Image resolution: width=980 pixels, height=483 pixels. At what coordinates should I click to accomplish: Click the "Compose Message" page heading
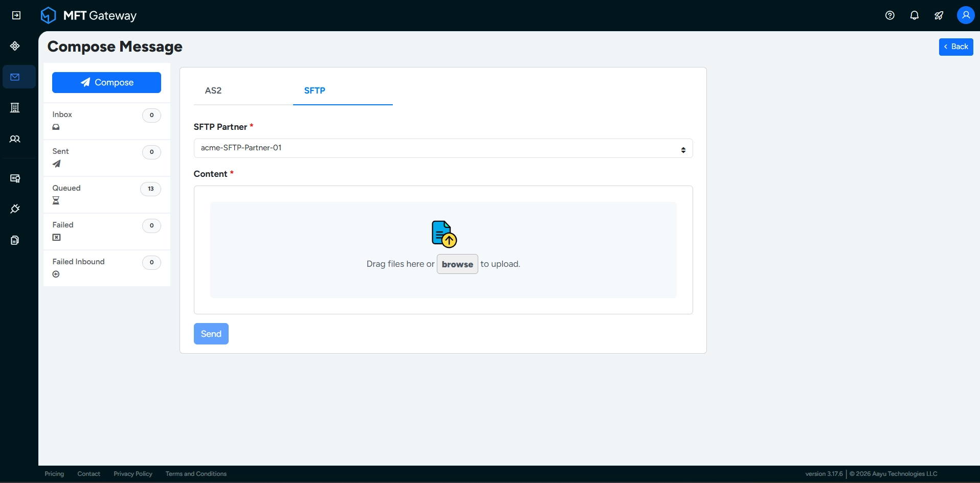click(115, 47)
